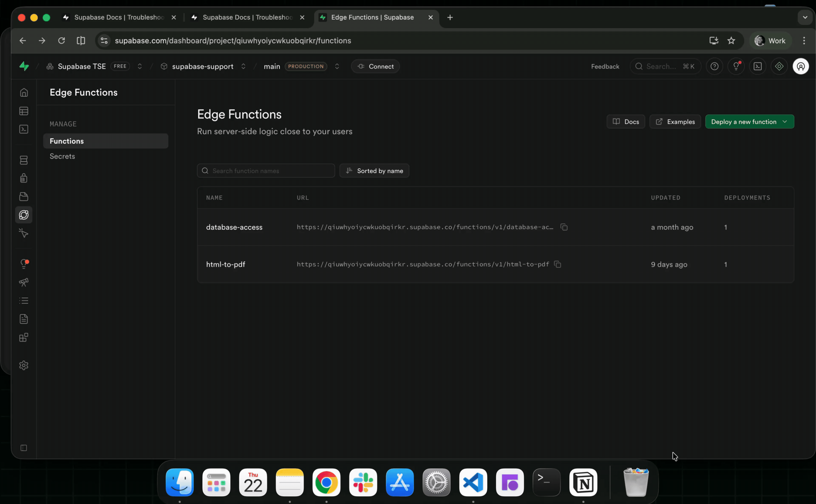Open the Edge Functions Docs
The height and width of the screenshot is (504, 816).
pos(626,121)
